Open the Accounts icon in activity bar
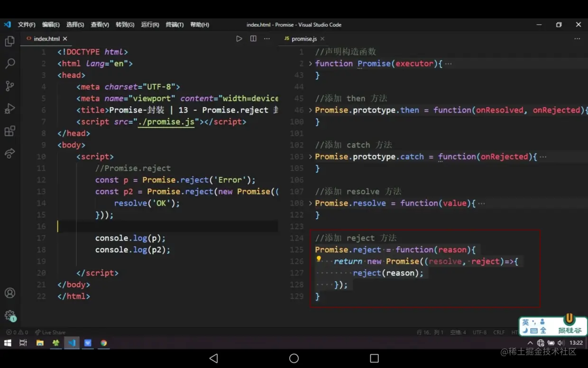Viewport: 588px width, 368px height. pyautogui.click(x=9, y=293)
